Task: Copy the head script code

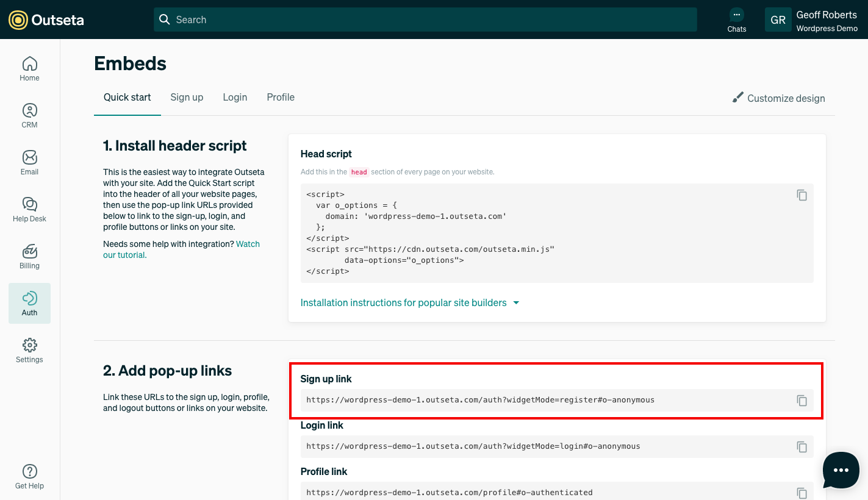Action: 802,195
